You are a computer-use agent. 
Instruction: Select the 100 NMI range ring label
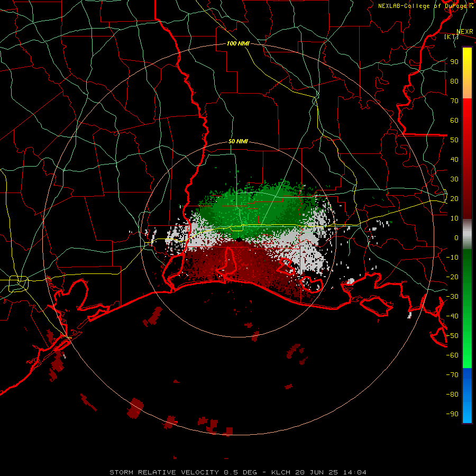238,43
